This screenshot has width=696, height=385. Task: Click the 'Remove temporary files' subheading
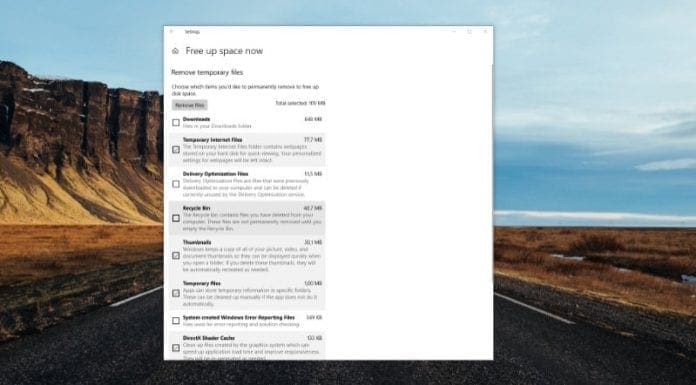[x=207, y=72]
